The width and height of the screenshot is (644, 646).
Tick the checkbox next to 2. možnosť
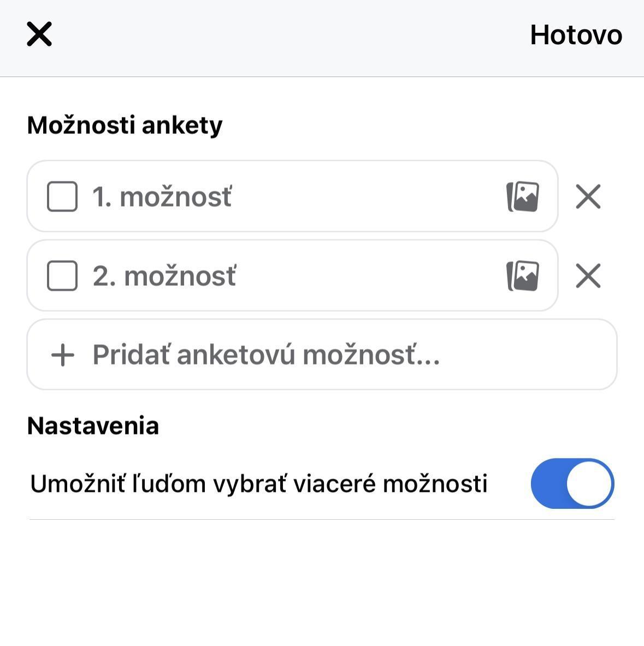pos(62,276)
